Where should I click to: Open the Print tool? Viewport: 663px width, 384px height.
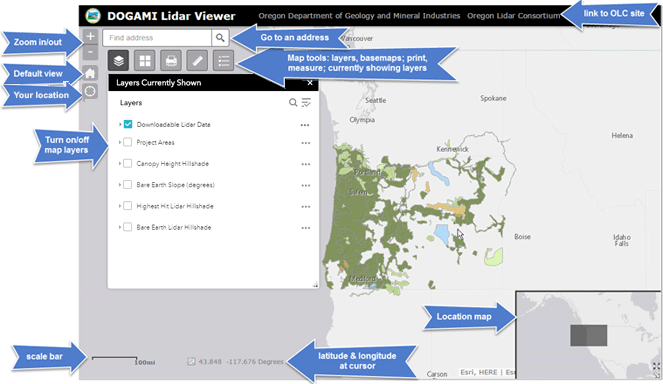[171, 61]
